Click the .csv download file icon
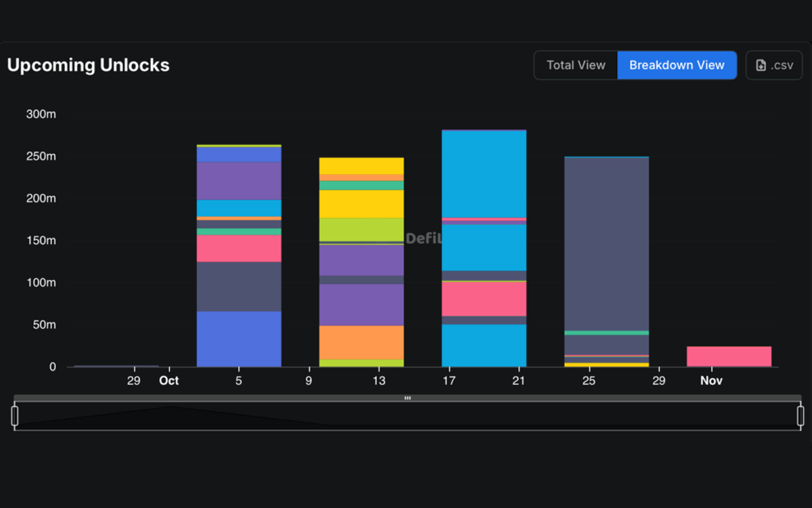 [x=761, y=66]
